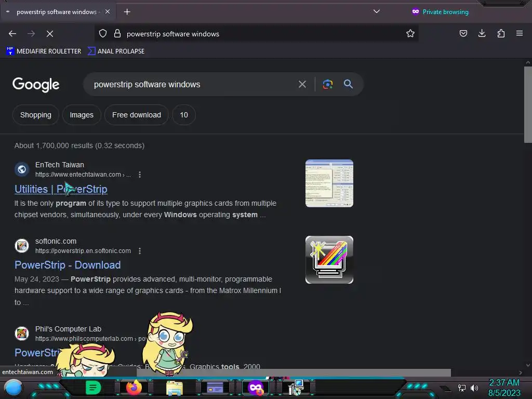Open Utilities | PowerStrip result
The image size is (532, 399).
(61, 189)
